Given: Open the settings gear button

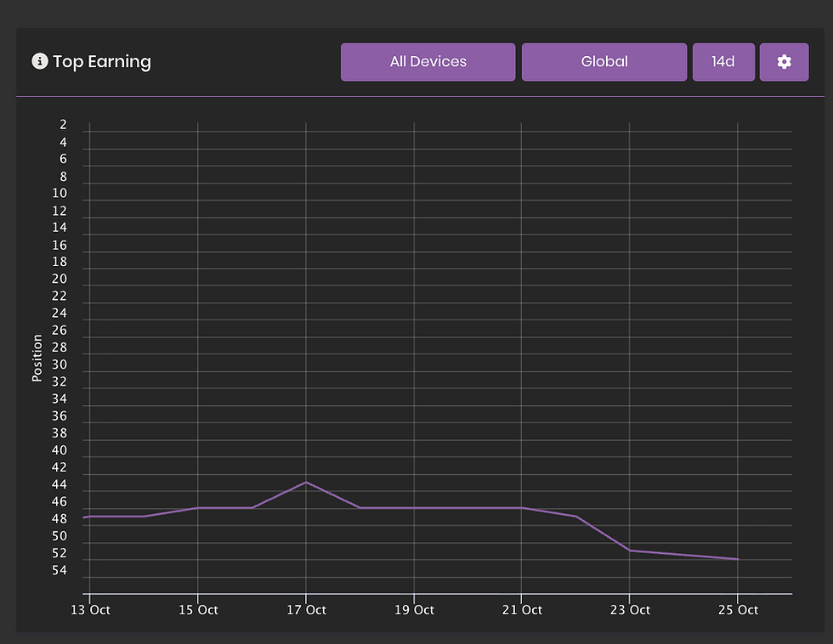Looking at the screenshot, I should tap(784, 62).
